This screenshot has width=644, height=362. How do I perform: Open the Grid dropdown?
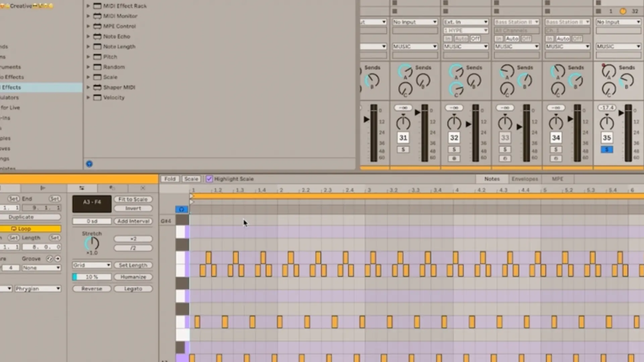tap(92, 265)
